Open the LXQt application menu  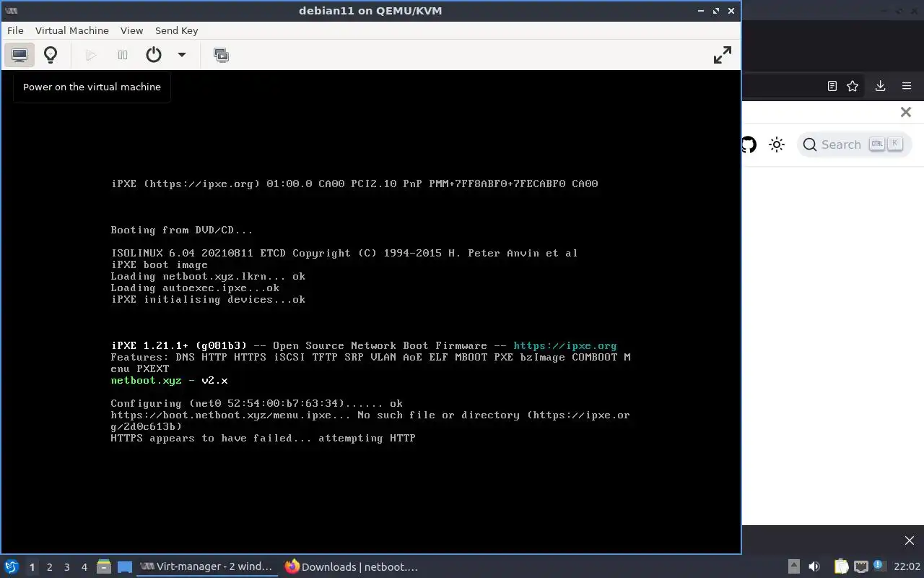pyautogui.click(x=11, y=566)
